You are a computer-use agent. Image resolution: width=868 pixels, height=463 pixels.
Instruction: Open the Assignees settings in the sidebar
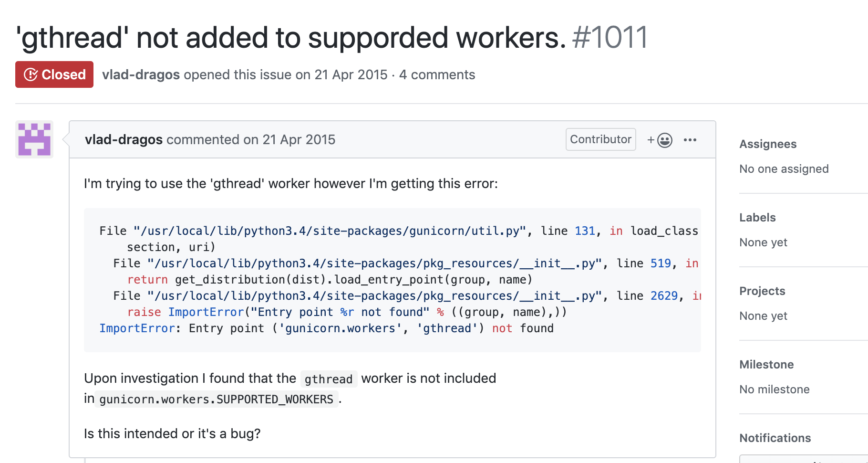[767, 144]
